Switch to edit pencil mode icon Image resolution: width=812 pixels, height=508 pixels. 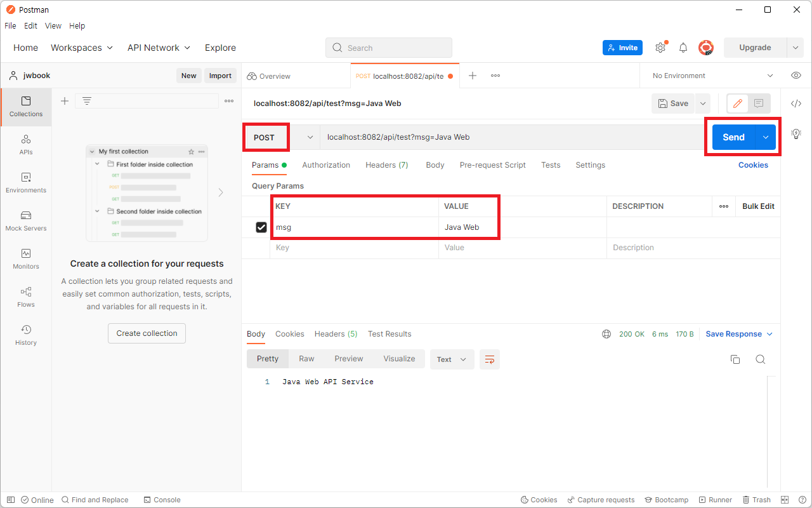click(x=737, y=104)
